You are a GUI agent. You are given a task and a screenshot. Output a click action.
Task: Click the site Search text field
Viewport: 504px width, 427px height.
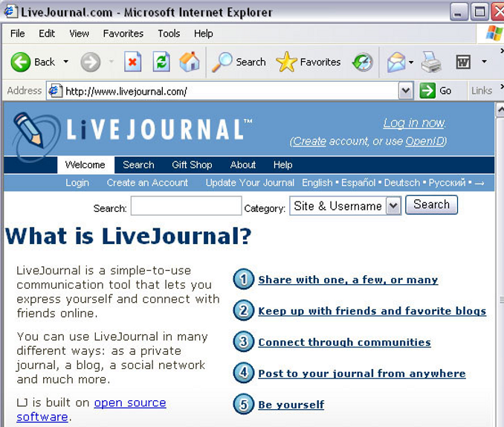[x=186, y=205]
